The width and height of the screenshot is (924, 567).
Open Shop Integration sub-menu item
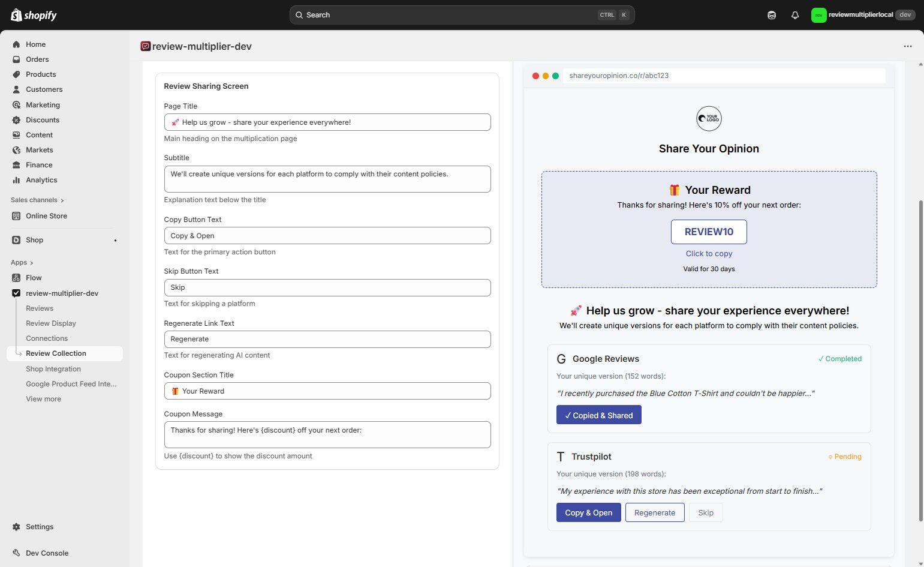click(x=53, y=369)
